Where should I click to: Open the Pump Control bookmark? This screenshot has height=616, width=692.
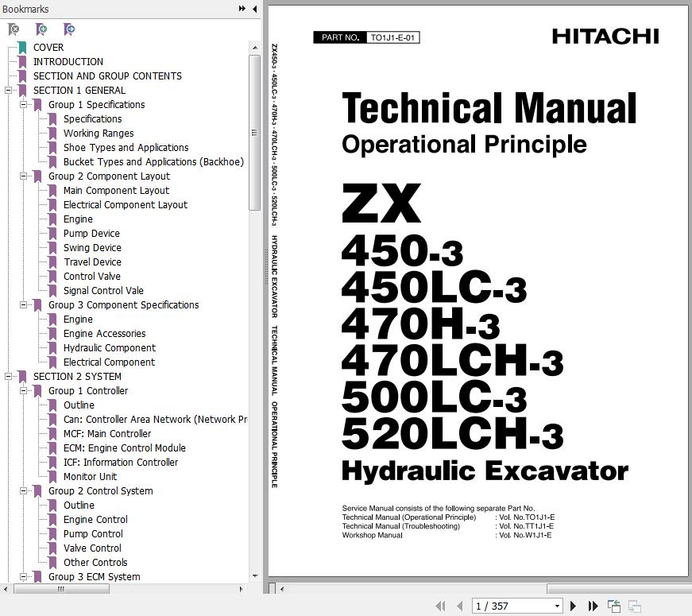(x=93, y=534)
